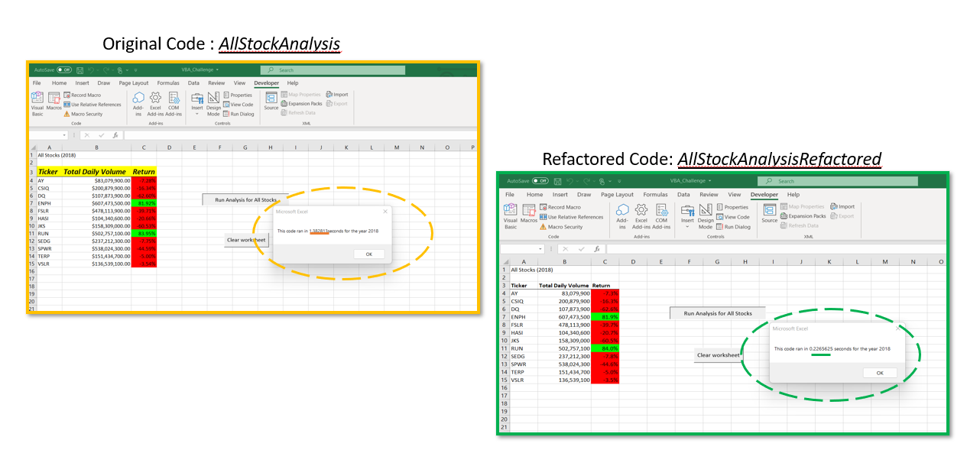Viewport: 980px width, 466px height.
Task: Expand the Insert controls dropdown
Action: point(196,112)
